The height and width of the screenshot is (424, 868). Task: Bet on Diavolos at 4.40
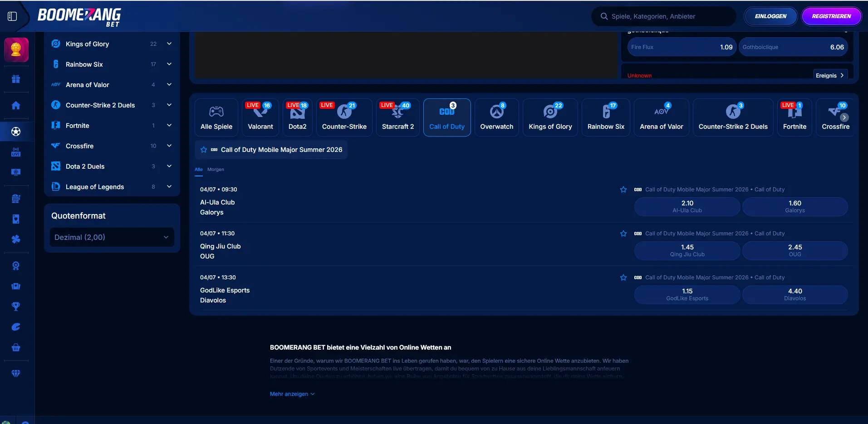[x=795, y=295]
